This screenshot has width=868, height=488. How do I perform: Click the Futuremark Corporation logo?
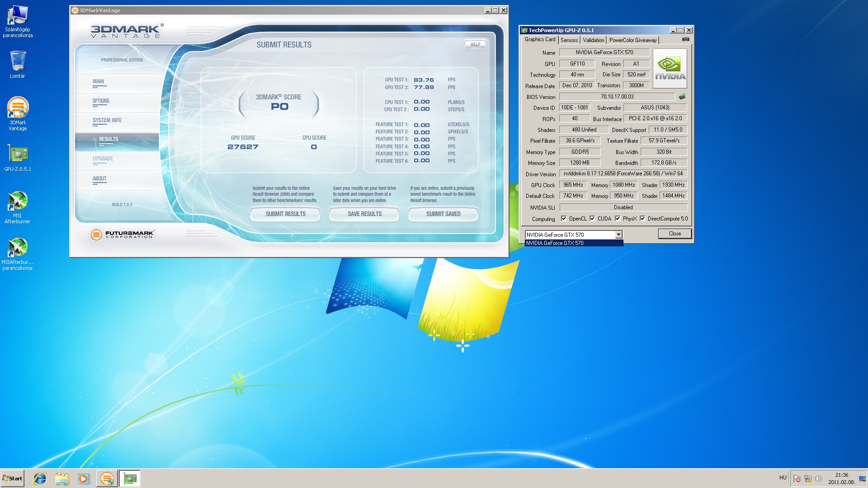pyautogui.click(x=122, y=235)
